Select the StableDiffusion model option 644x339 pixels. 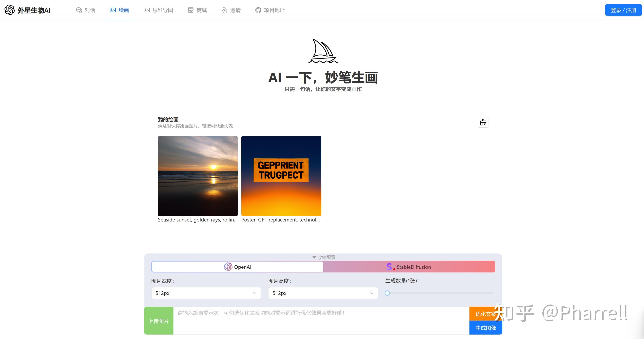(x=409, y=267)
